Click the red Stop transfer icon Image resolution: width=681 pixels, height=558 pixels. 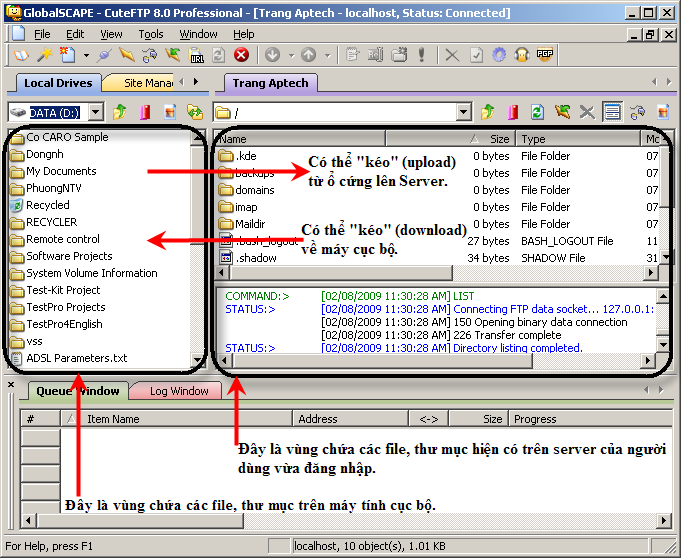tap(241, 55)
